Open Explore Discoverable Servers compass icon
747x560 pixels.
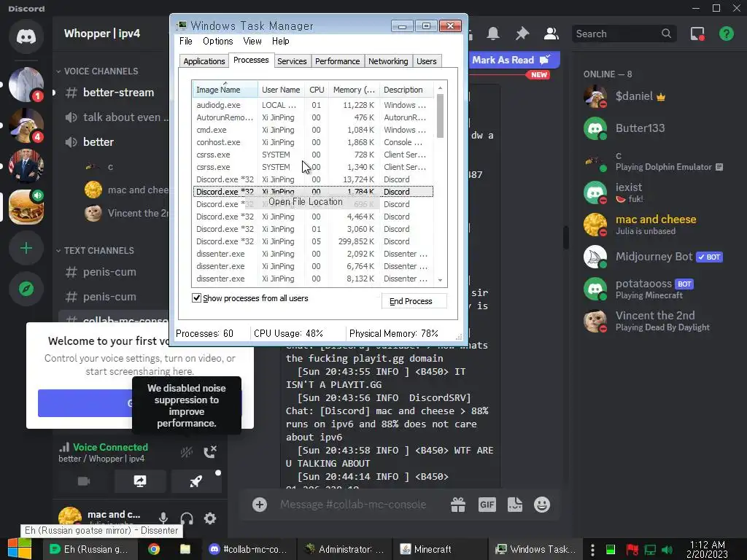[26, 289]
